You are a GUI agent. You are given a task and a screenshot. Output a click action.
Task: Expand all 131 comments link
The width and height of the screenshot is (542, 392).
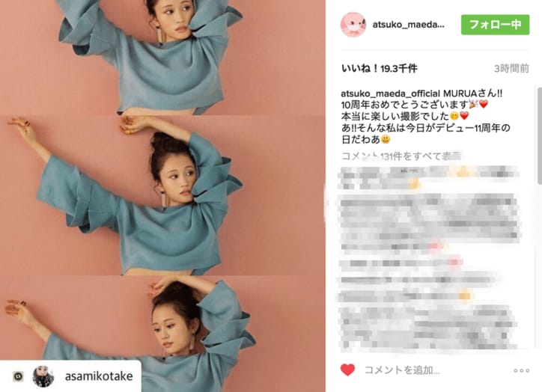tap(401, 156)
